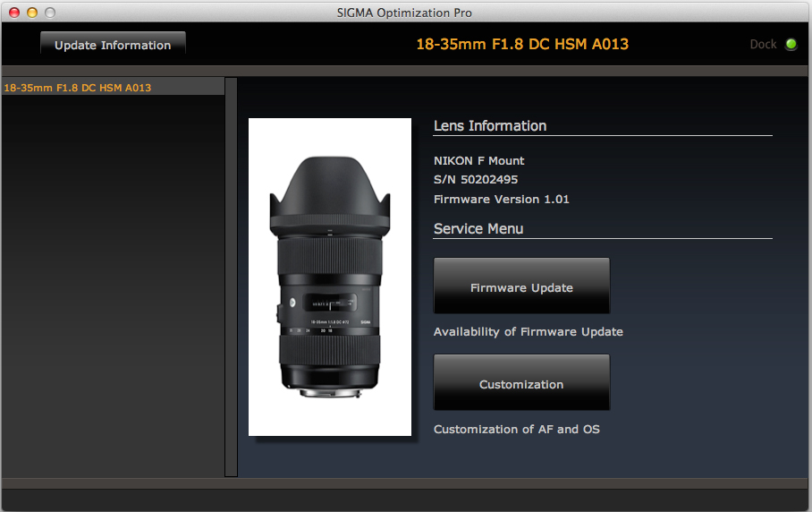Image resolution: width=812 pixels, height=512 pixels.
Task: Close the SIGMA Optimization Pro window
Action: (14, 13)
